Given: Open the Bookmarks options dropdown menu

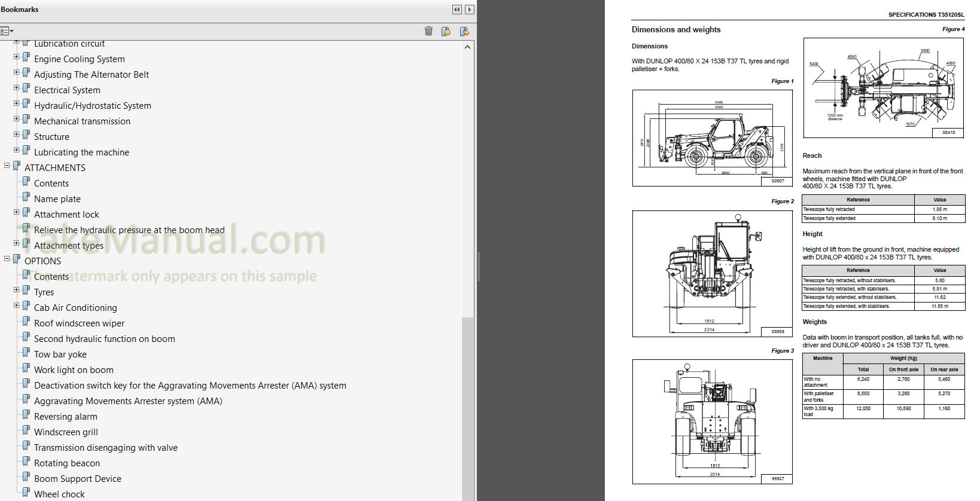Looking at the screenshot, I should coord(7,31).
